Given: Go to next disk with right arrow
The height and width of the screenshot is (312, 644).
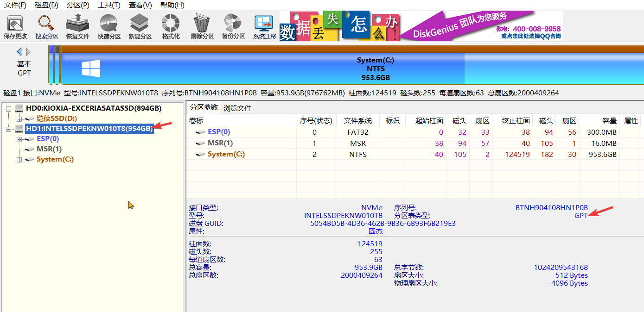Looking at the screenshot, I should pyautogui.click(x=28, y=51).
